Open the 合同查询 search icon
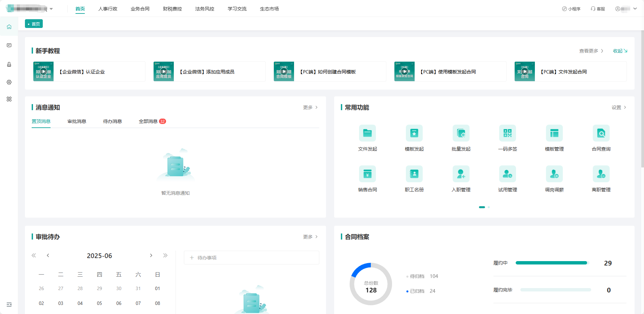This screenshot has width=644, height=314. point(601,133)
